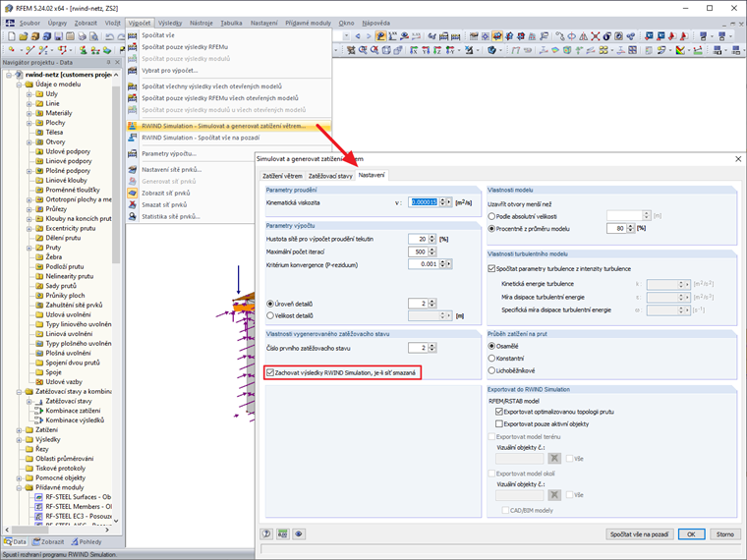The image size is (747, 560).
Task: Expand the Výsledky tree node
Action: (19, 439)
